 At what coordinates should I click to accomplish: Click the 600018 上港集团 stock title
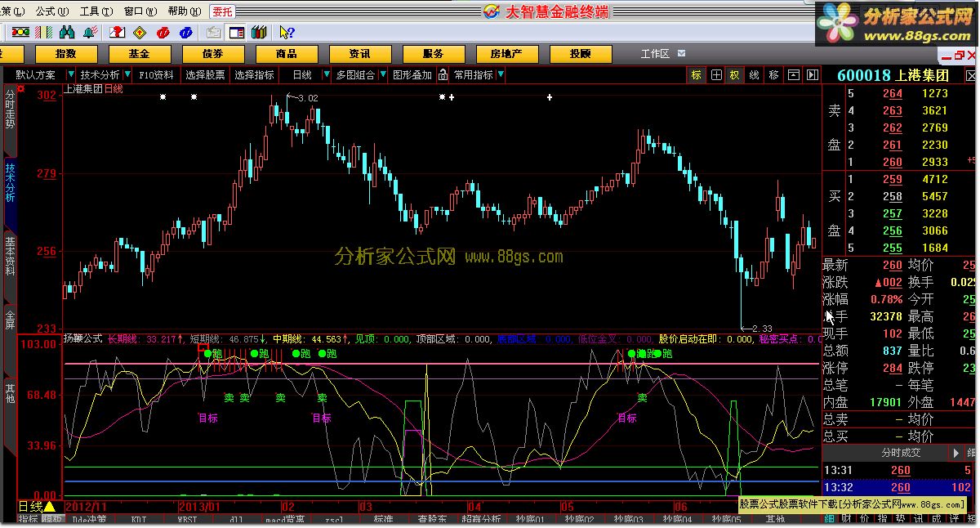coord(893,75)
